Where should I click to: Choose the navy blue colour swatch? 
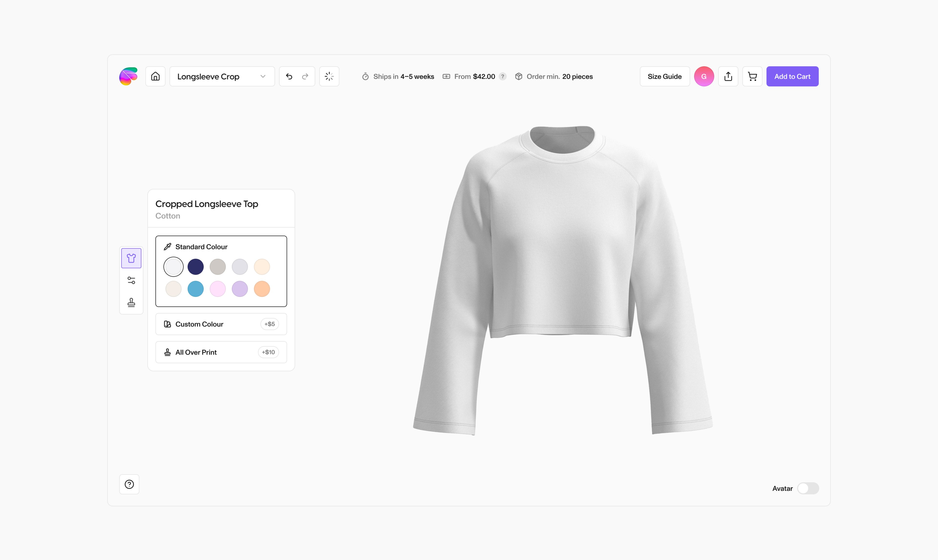pos(195,267)
